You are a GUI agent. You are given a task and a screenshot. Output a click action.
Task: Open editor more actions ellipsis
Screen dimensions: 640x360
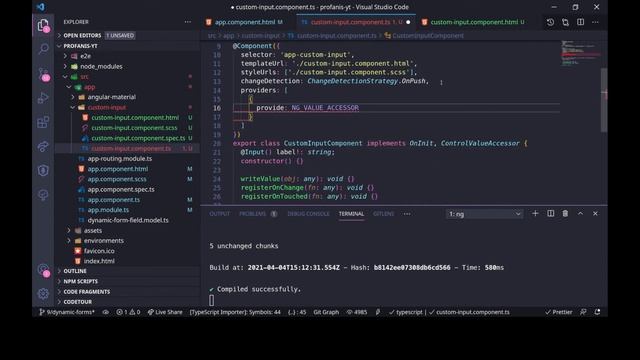pos(596,22)
